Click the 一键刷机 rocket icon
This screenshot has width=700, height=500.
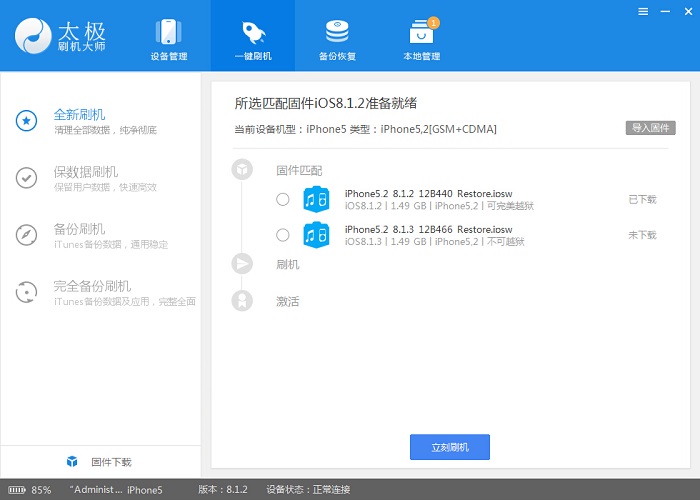(252, 30)
